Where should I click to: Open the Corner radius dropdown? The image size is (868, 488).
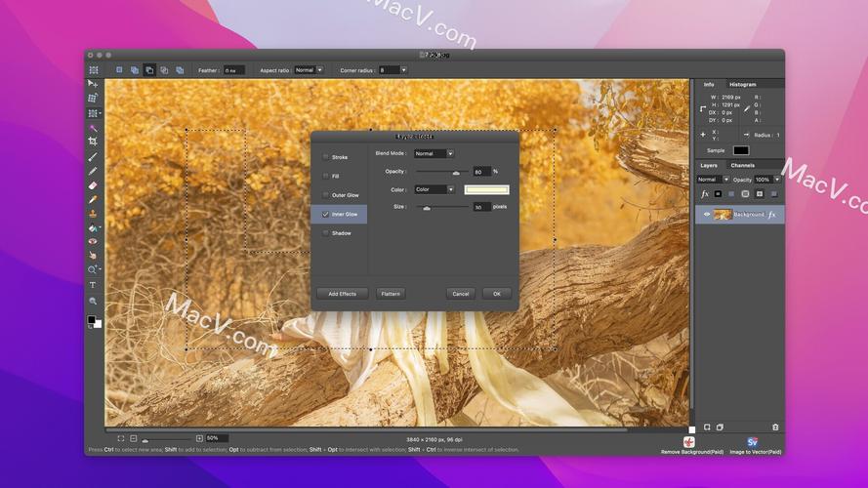393,70
